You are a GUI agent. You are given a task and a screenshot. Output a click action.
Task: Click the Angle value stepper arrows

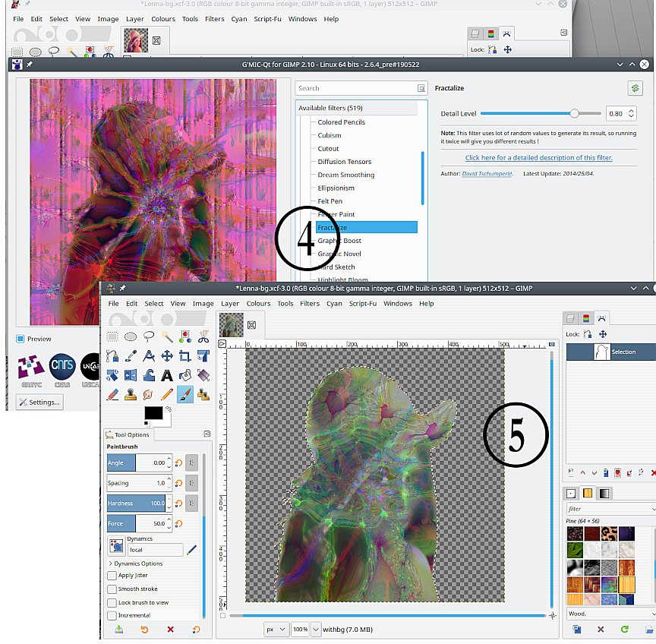pyautogui.click(x=169, y=462)
